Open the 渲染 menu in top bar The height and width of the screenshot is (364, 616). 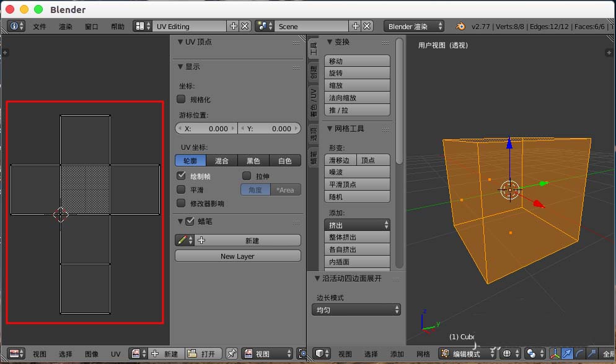point(65,27)
